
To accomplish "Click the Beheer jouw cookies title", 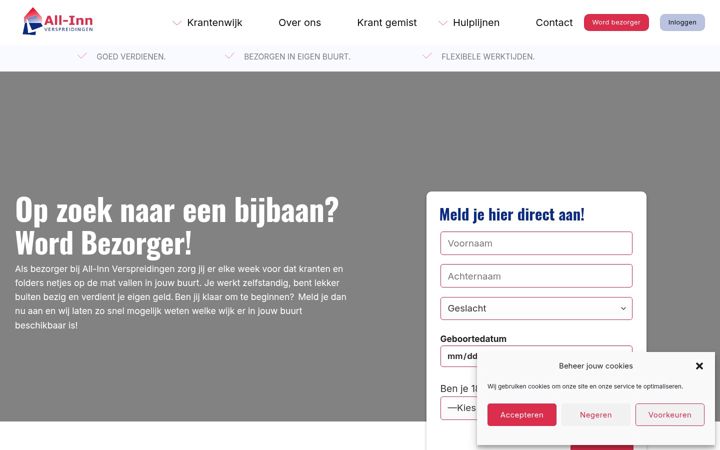I will point(596,366).
